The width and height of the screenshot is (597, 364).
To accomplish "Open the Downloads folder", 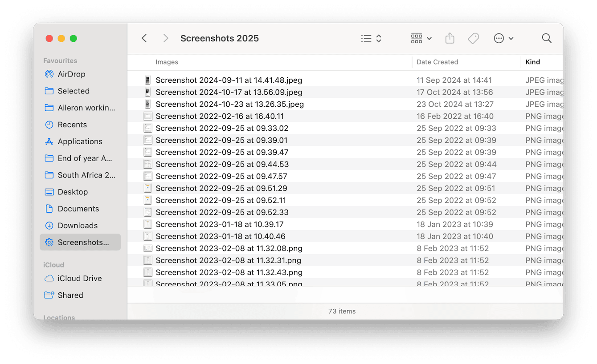I will pos(78,225).
